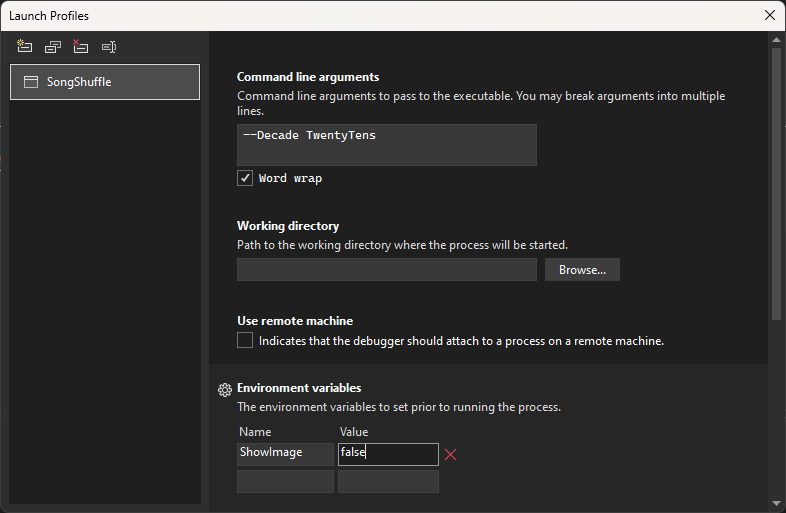Click the Working directory heading
This screenshot has width=786, height=513.
point(288,226)
